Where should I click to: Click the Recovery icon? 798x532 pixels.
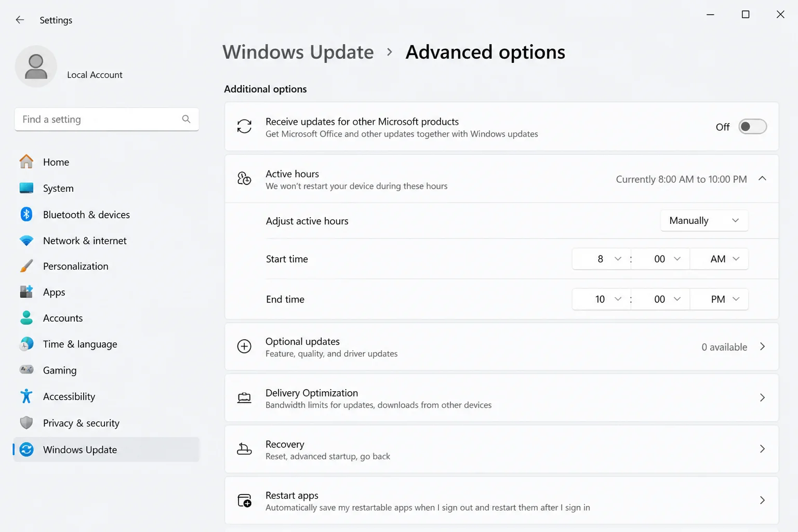(244, 449)
